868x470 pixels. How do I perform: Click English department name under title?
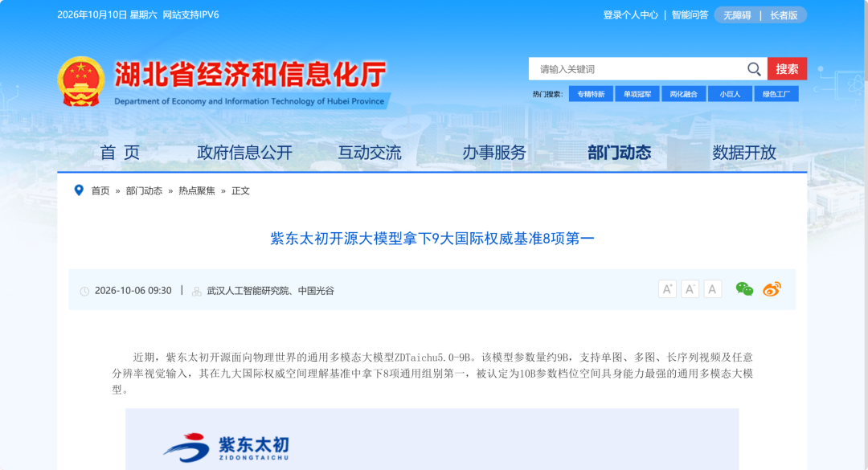click(249, 101)
